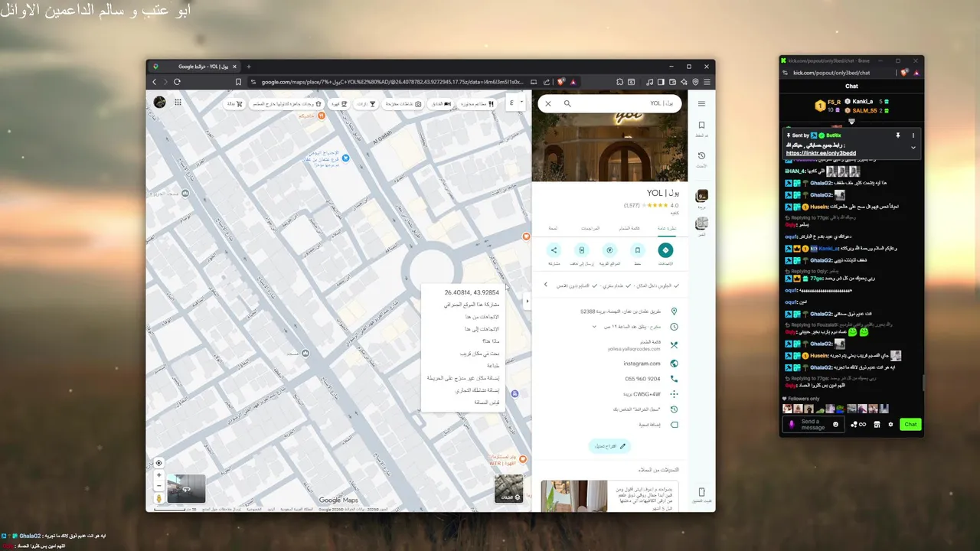The height and width of the screenshot is (551, 980).
Task: Open the Street View preview thumbnail
Action: pos(186,489)
